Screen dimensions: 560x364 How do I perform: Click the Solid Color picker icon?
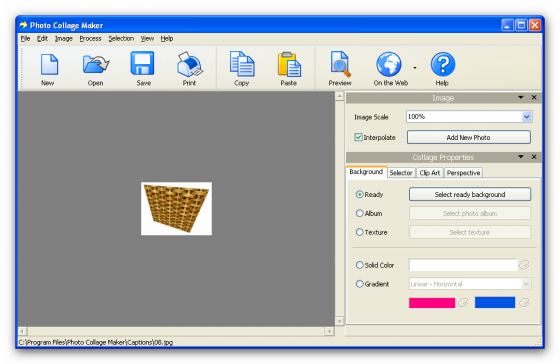pyautogui.click(x=524, y=265)
